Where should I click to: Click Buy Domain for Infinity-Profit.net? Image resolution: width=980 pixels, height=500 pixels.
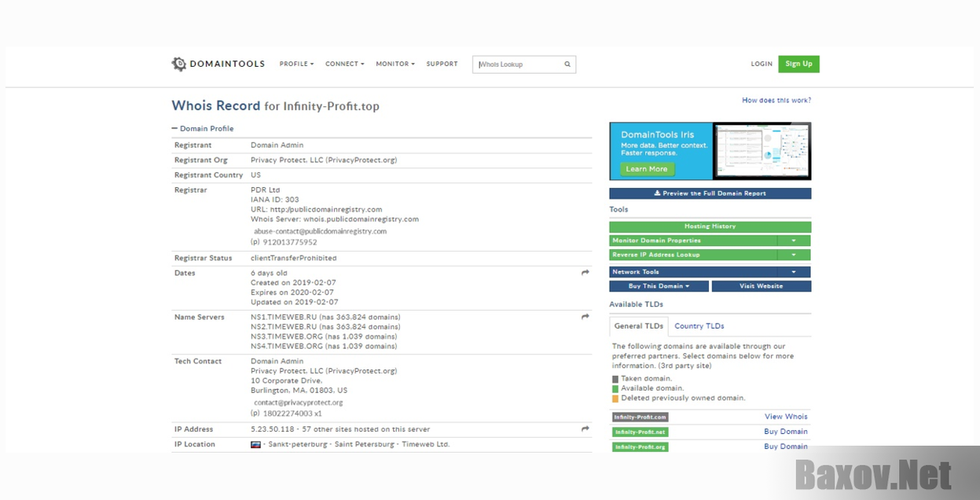point(786,432)
